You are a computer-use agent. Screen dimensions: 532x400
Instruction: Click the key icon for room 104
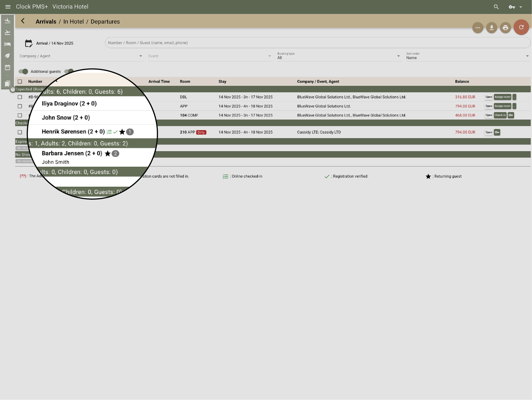(511, 115)
